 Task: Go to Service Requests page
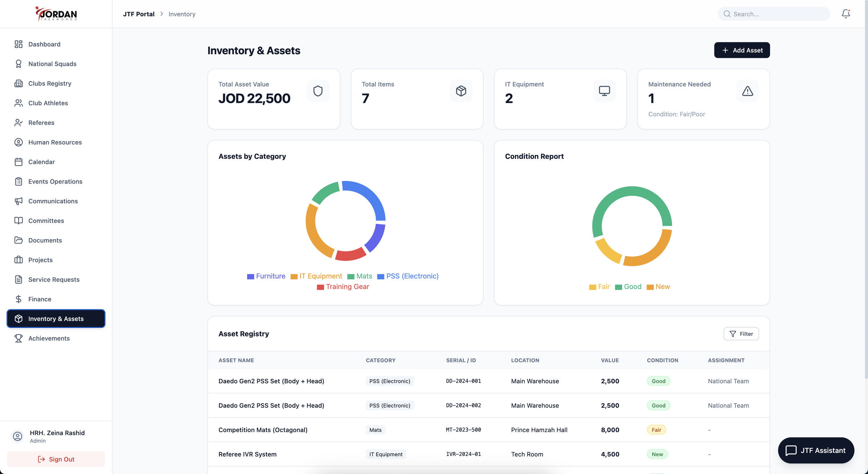tap(54, 280)
